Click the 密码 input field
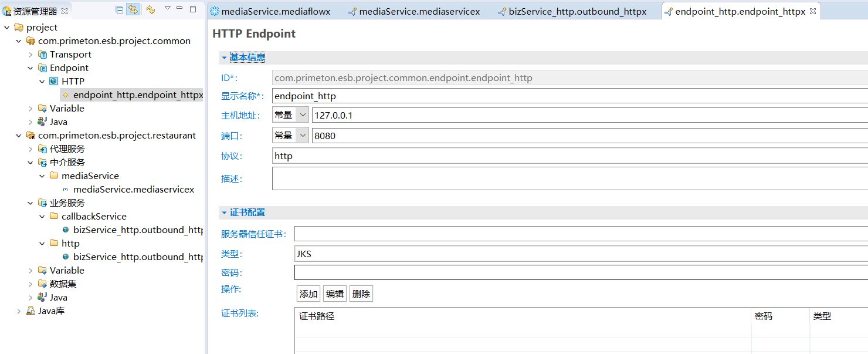Image resolution: width=868 pixels, height=354 pixels. pyautogui.click(x=581, y=272)
